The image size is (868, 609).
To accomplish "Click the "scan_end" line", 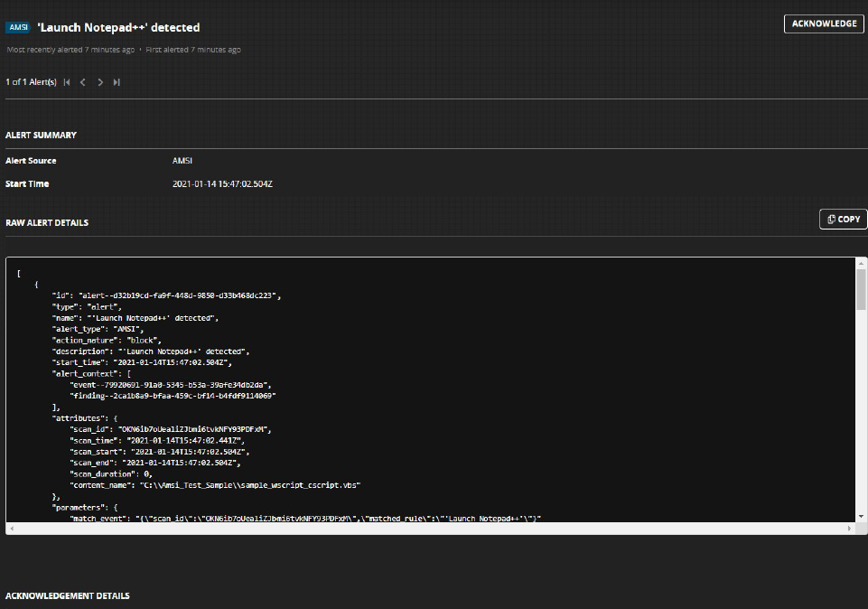I will tap(155, 463).
